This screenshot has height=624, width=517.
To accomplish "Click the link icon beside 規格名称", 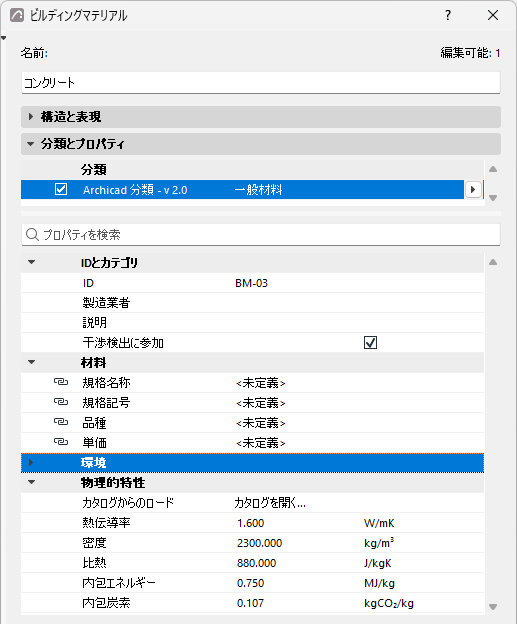I will click(61, 382).
